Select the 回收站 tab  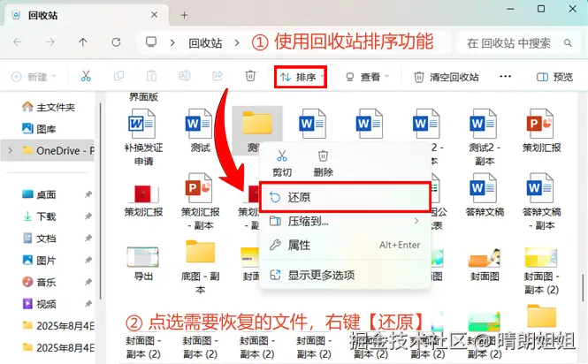tap(87, 15)
